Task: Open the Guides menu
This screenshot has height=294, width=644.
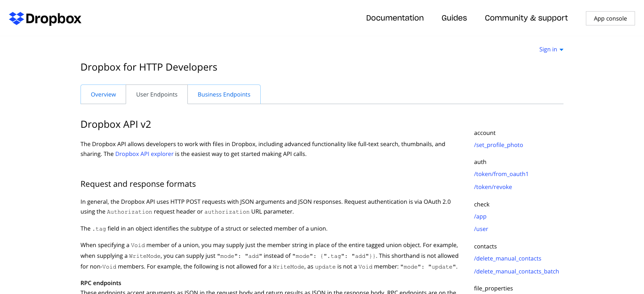Action: (x=454, y=18)
